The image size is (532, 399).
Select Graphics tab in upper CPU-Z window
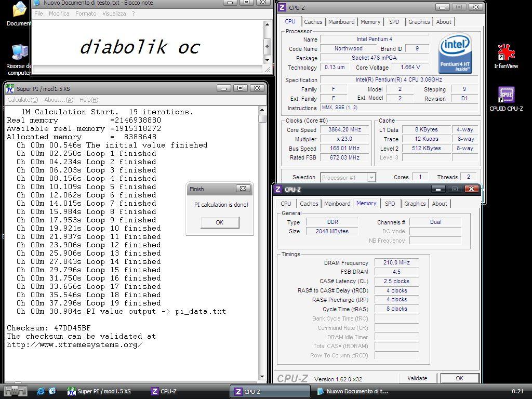[x=419, y=22]
